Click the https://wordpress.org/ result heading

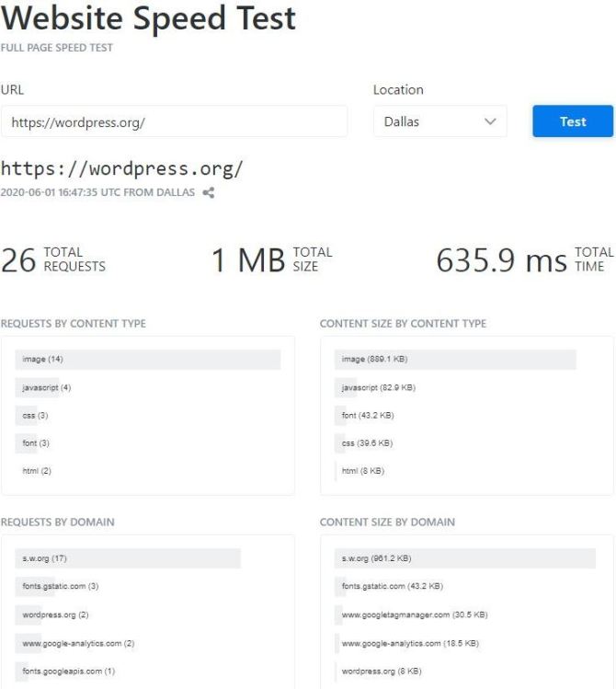[x=121, y=168]
